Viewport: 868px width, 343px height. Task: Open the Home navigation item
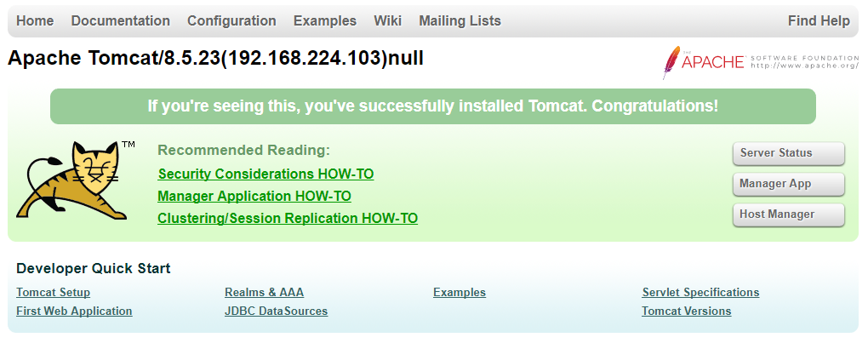pyautogui.click(x=35, y=21)
